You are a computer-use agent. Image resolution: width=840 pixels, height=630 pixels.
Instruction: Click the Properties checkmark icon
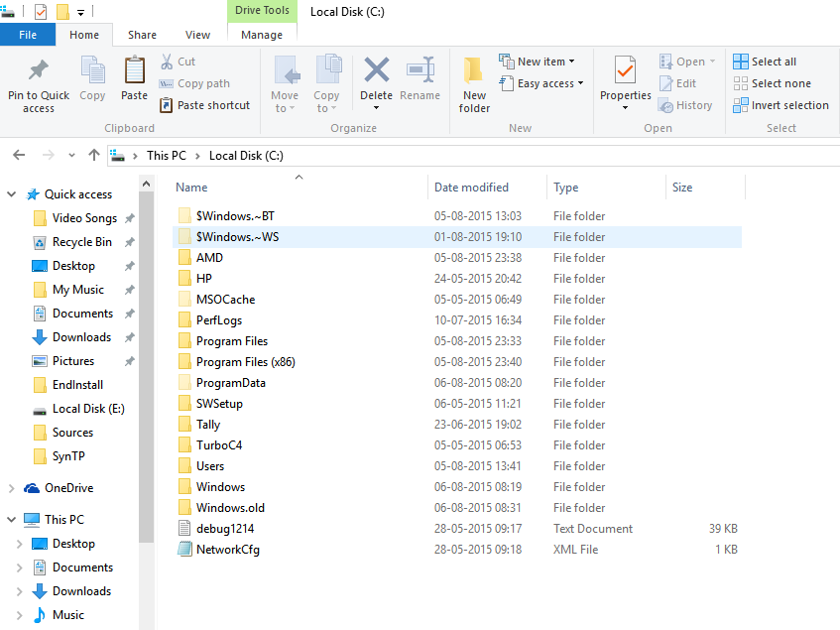pos(625,70)
